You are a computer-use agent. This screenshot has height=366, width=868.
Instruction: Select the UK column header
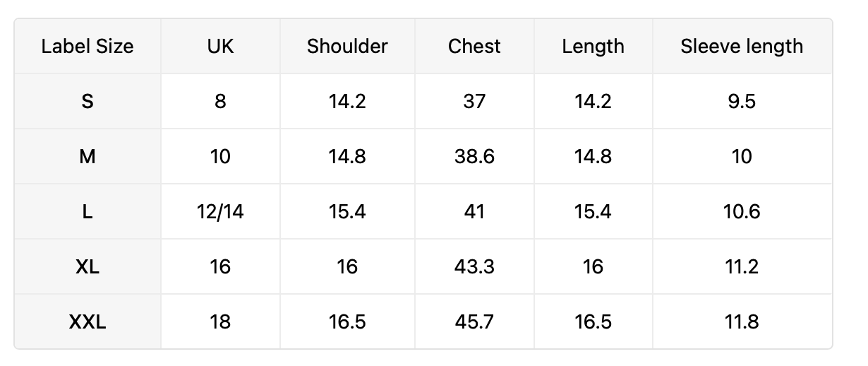(x=221, y=47)
